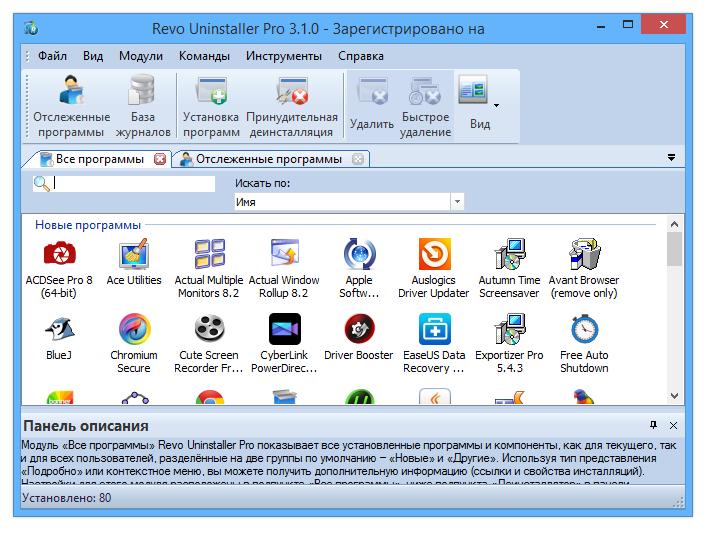Close the Панель описания panel
The height and width of the screenshot is (537, 718).
673,425
